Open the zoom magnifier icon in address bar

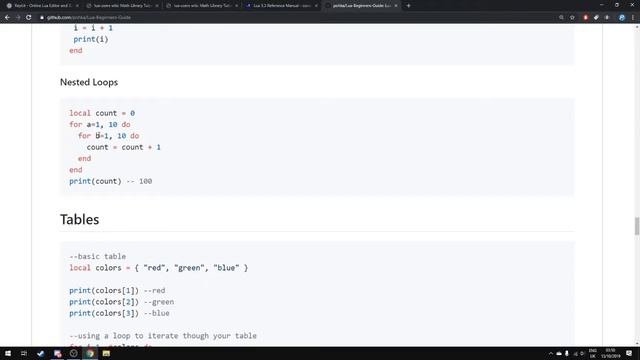[x=562, y=18]
